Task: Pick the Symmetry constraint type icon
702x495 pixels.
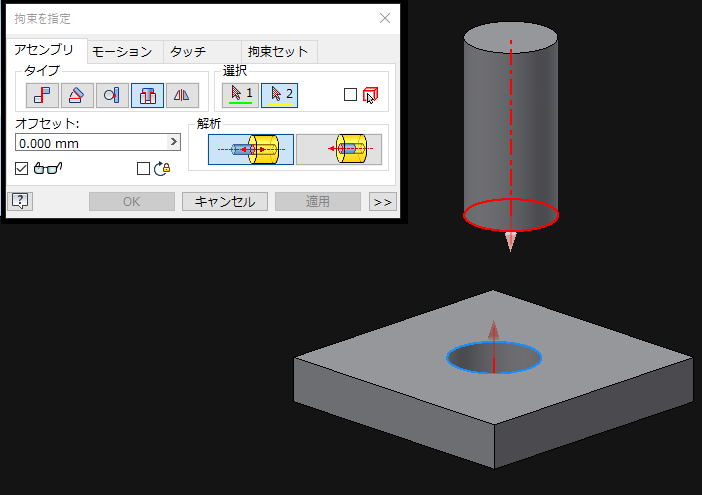Action: [181, 95]
